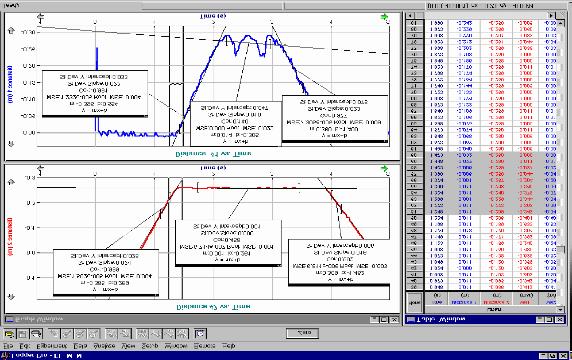The height and width of the screenshot is (360, 572).
Task: Click the Open file folder toolbar icon
Action: (10, 334)
